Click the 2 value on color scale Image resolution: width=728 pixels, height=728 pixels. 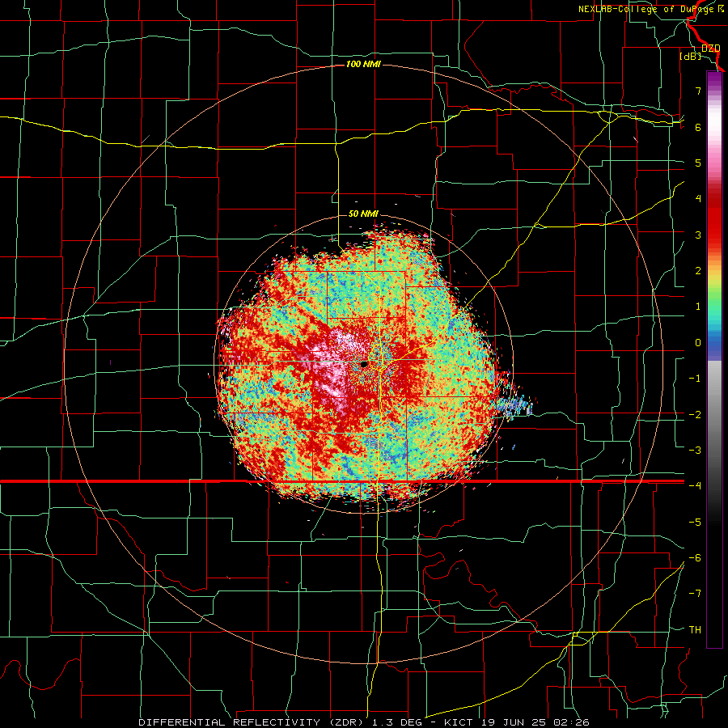(698, 271)
